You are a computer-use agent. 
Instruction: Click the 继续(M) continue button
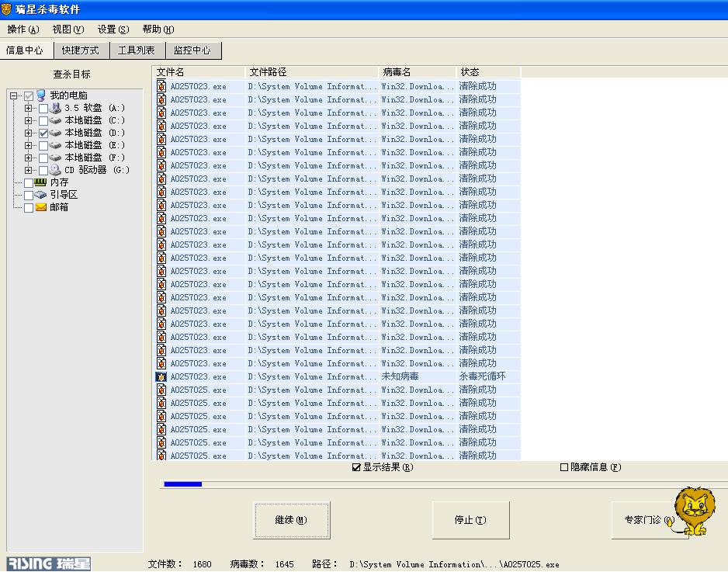coord(292,520)
